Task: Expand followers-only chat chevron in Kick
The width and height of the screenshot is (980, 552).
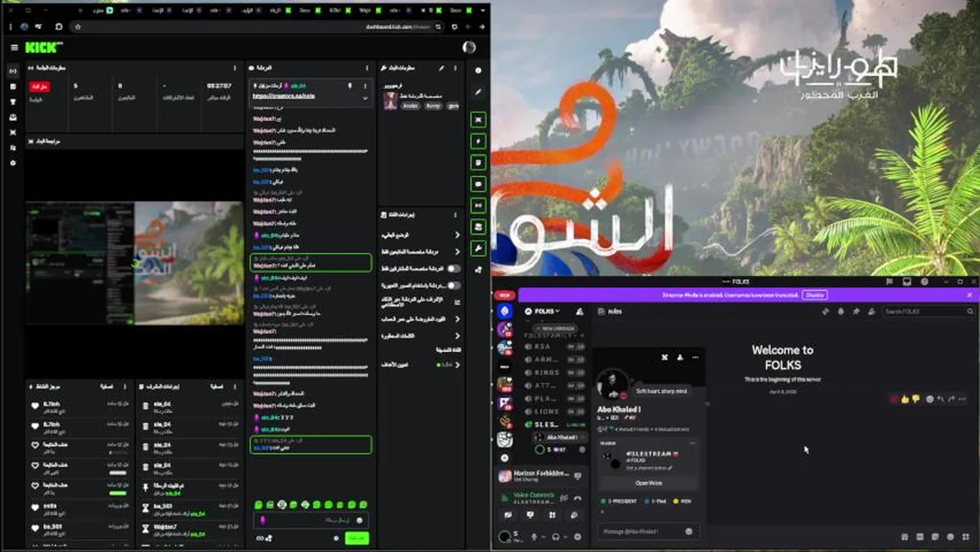Action: pos(457,251)
